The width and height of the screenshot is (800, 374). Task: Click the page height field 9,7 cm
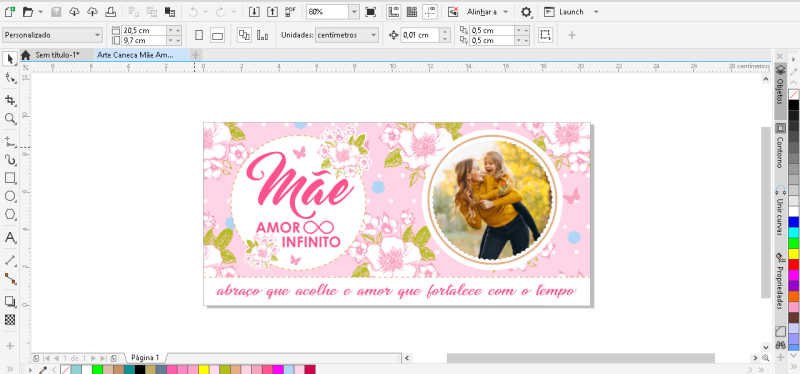coord(144,40)
